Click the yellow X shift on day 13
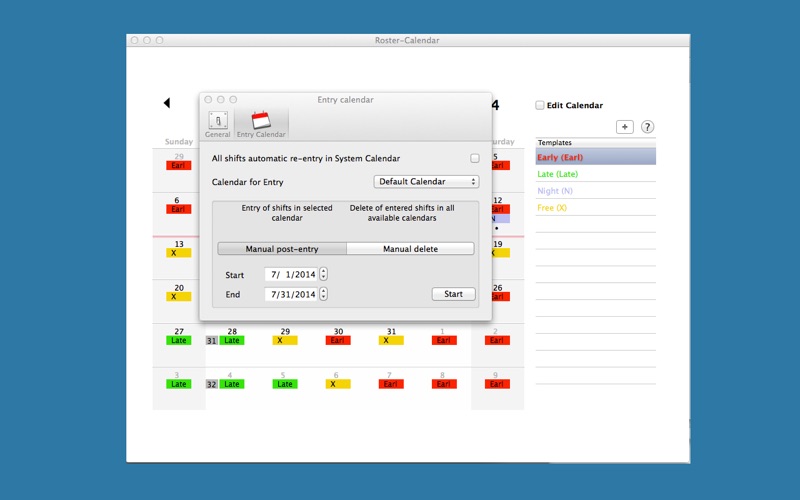This screenshot has width=800, height=500. click(179, 253)
